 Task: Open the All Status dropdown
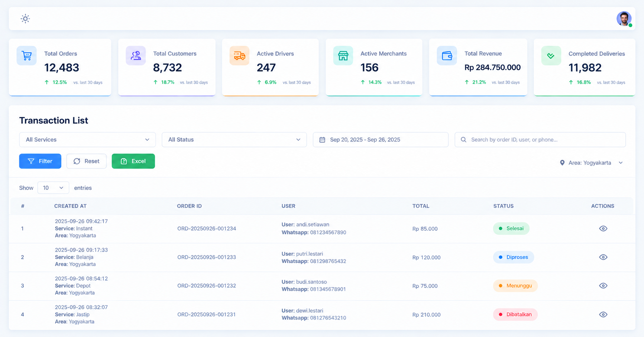point(234,140)
